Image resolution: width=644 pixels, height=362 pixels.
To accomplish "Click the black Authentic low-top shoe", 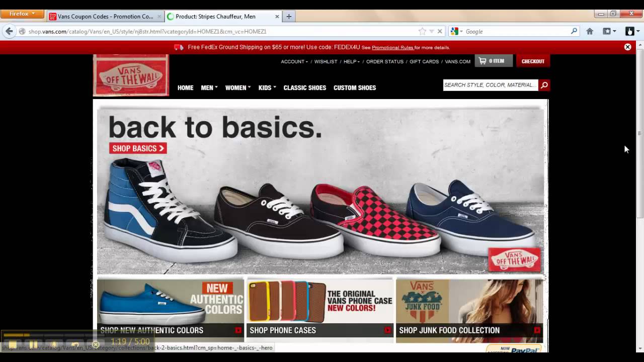I will coord(278,221).
